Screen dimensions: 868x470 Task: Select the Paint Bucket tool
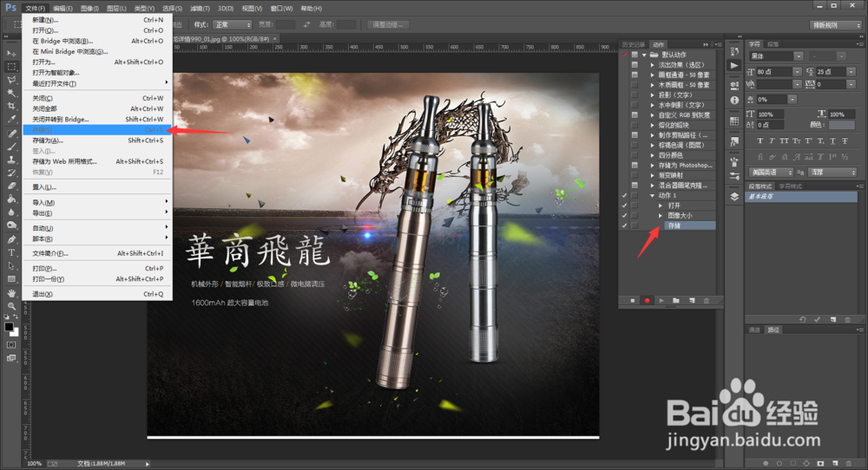(11, 199)
